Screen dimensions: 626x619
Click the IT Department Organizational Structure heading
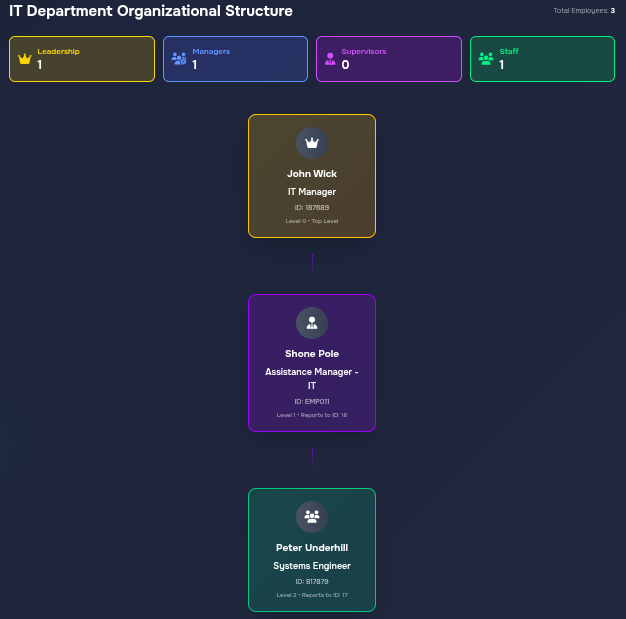point(151,12)
